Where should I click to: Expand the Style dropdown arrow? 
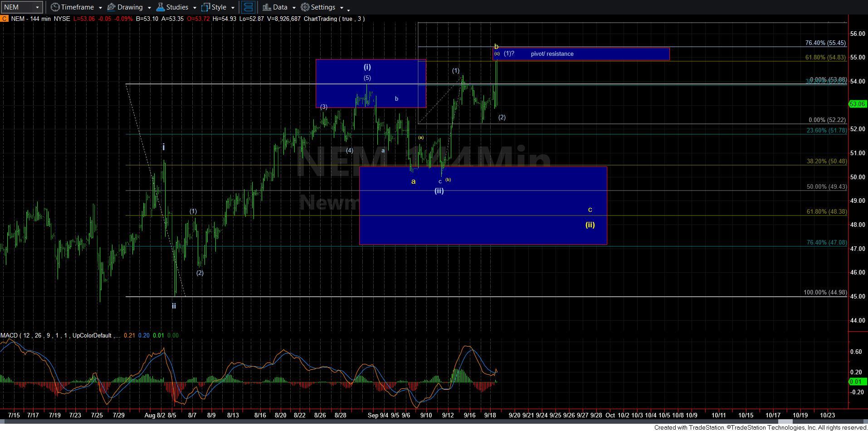point(232,8)
